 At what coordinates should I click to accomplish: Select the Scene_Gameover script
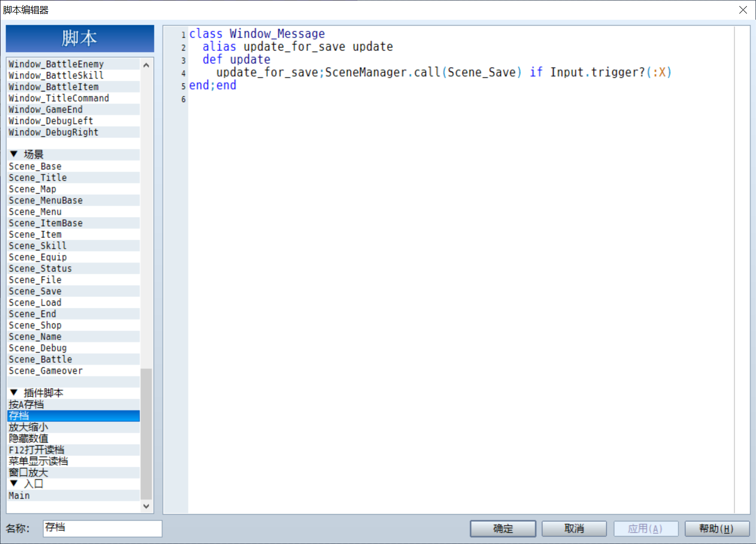click(74, 371)
